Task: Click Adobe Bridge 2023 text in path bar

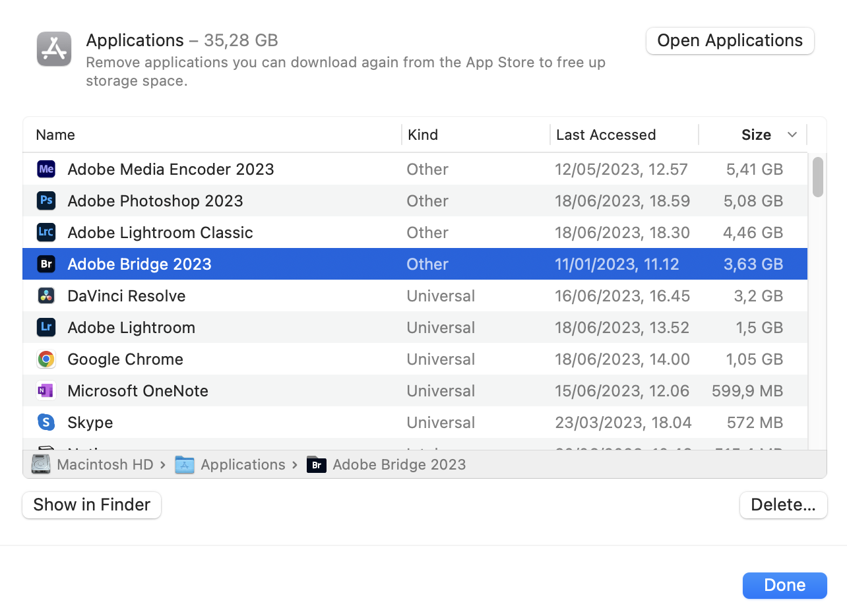Action: point(399,465)
